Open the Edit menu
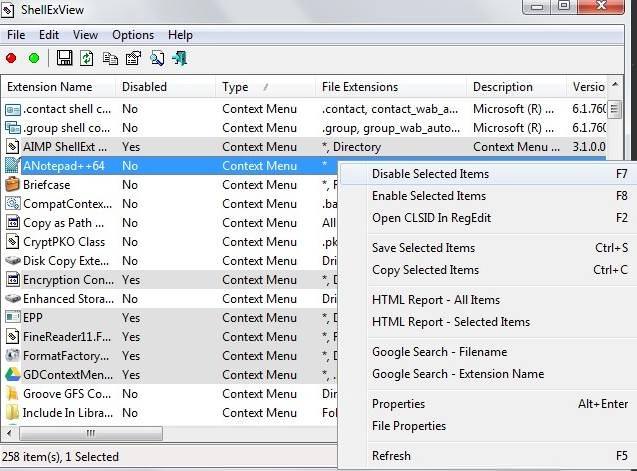Image resolution: width=637 pixels, height=471 pixels. pos(49,35)
